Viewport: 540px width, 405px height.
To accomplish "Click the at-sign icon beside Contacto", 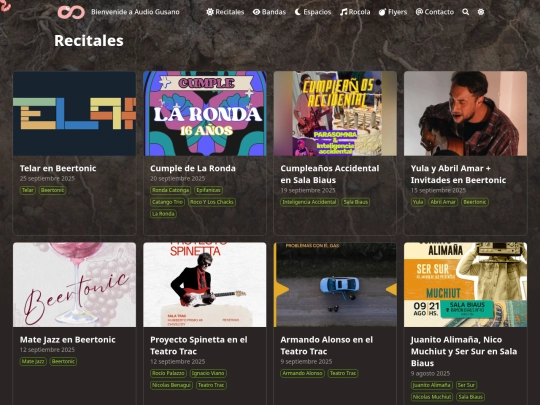I will point(419,12).
